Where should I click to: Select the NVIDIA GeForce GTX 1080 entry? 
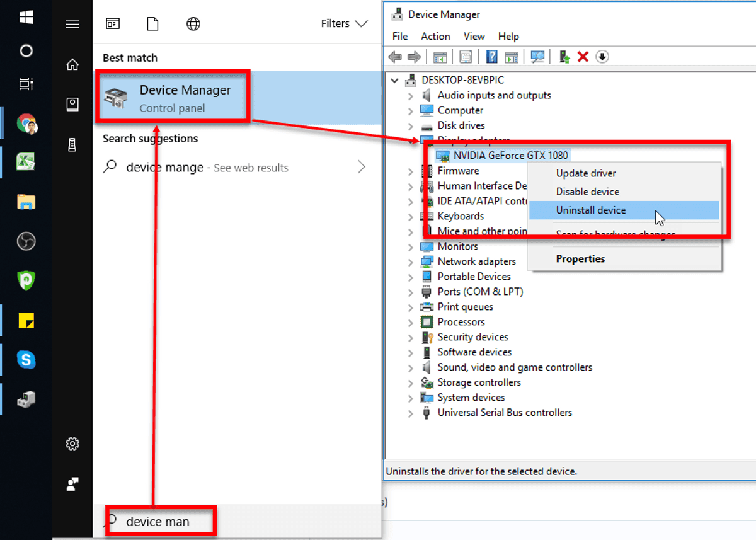[x=510, y=155]
